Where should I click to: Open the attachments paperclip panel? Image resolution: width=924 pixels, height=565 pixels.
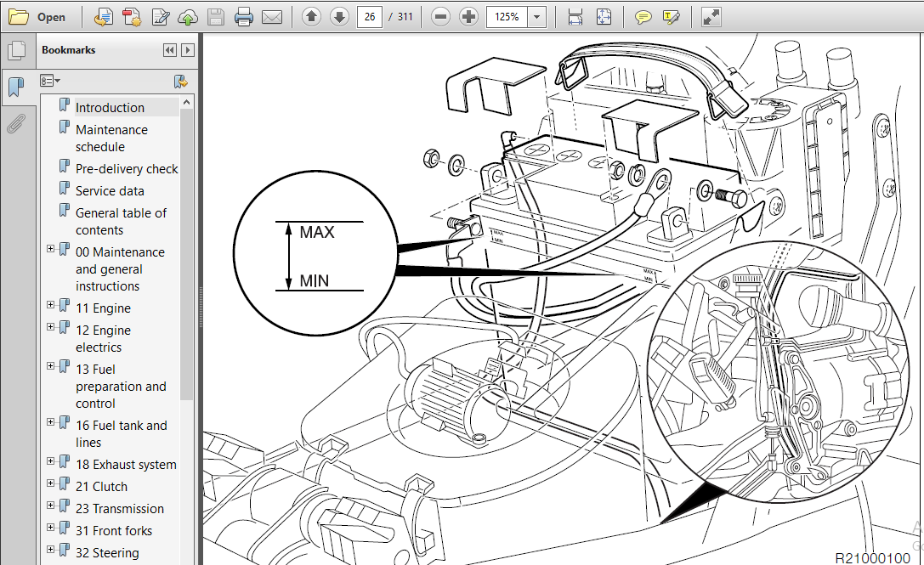pyautogui.click(x=16, y=124)
